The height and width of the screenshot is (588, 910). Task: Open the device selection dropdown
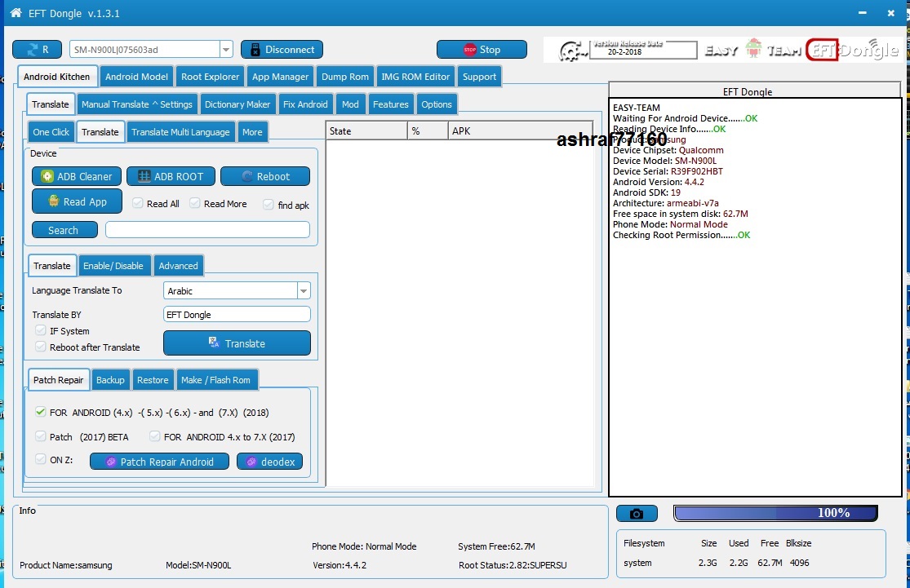click(x=226, y=49)
